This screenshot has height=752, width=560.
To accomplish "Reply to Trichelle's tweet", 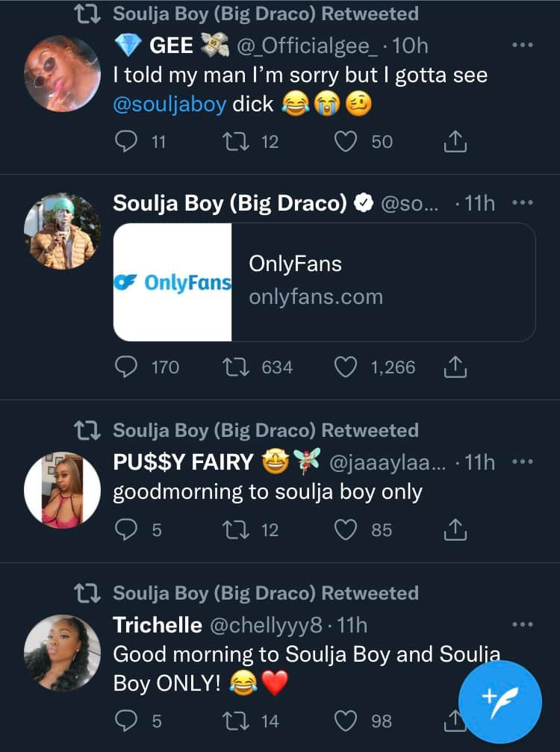I will pos(127,721).
